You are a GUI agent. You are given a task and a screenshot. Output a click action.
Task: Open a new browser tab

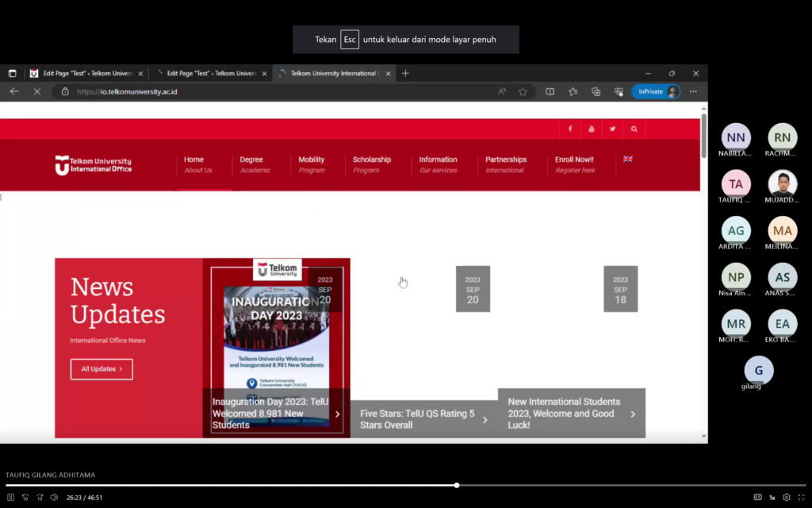click(405, 74)
